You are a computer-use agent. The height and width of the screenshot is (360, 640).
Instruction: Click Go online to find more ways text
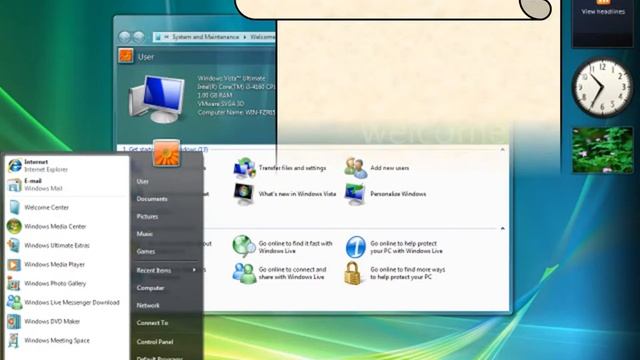click(408, 273)
